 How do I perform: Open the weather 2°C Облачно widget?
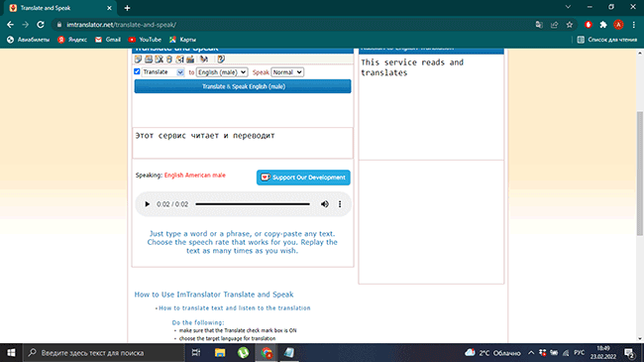click(492, 353)
